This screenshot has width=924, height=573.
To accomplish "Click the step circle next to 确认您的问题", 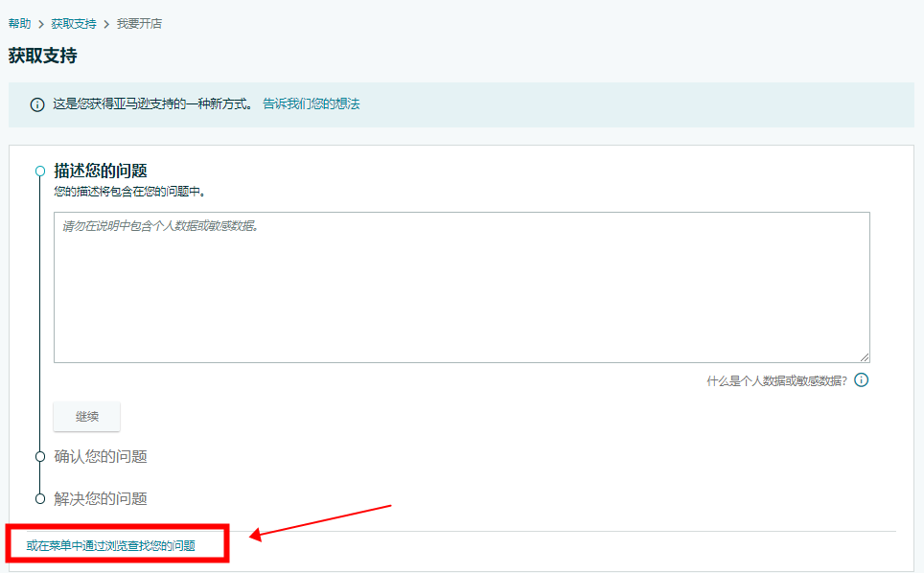I will 40,456.
